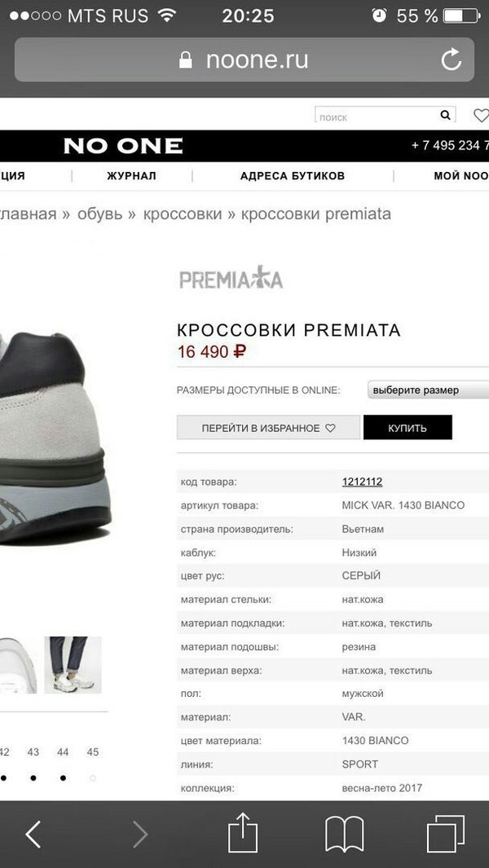Screen dimensions: 489x868
Task: Go back with Safari back arrow
Action: [x=33, y=835]
